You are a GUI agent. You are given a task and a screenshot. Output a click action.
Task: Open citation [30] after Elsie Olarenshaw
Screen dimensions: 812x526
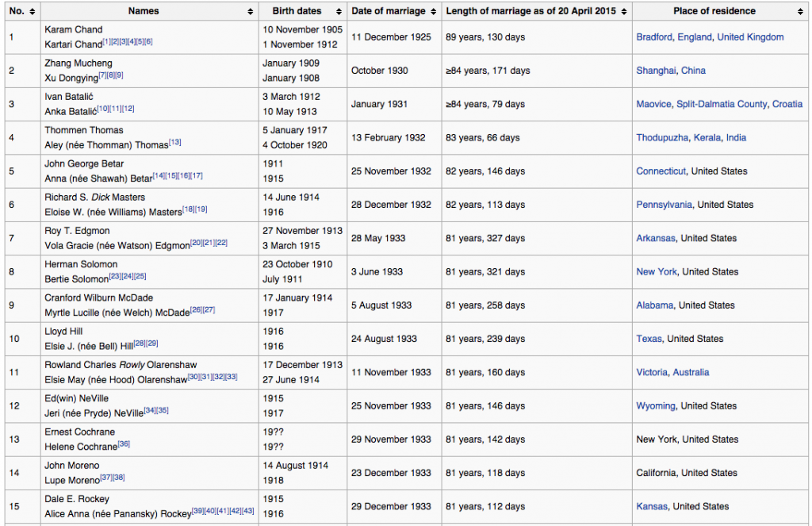[193, 377]
